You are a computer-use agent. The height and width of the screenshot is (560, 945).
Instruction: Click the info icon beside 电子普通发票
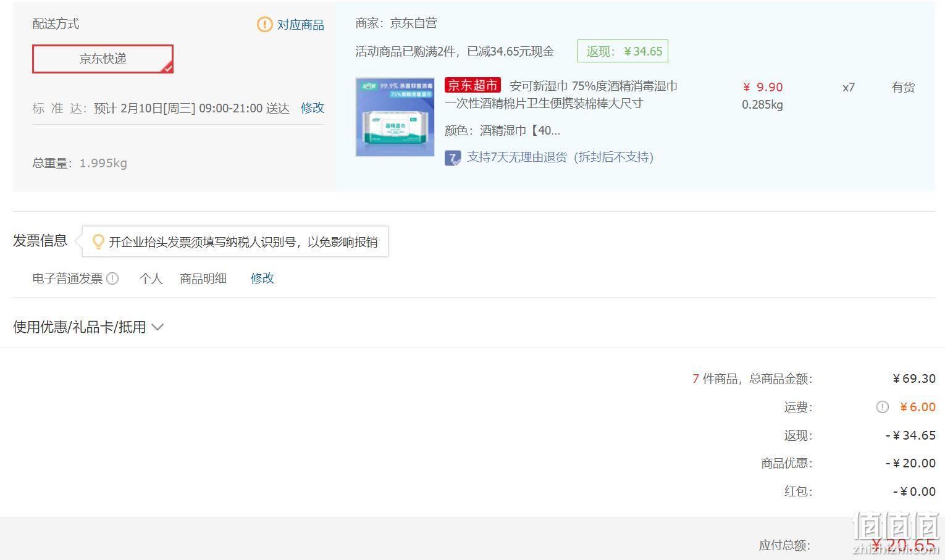coord(112,278)
